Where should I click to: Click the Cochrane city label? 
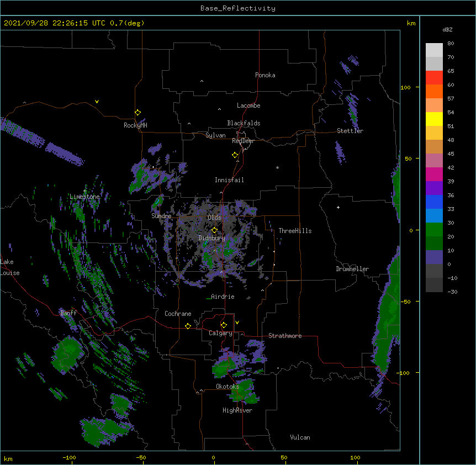pos(178,314)
